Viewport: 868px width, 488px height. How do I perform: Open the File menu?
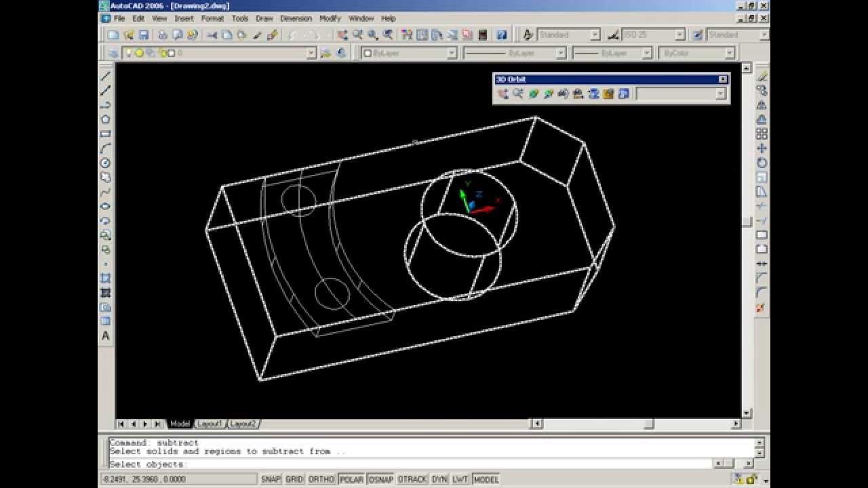tap(119, 18)
